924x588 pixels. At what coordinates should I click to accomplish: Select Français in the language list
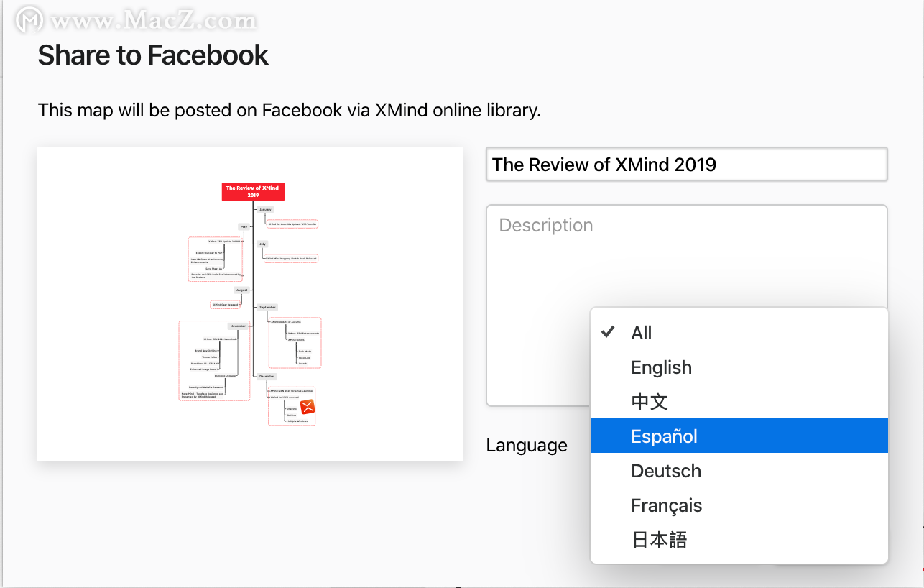[739, 505]
